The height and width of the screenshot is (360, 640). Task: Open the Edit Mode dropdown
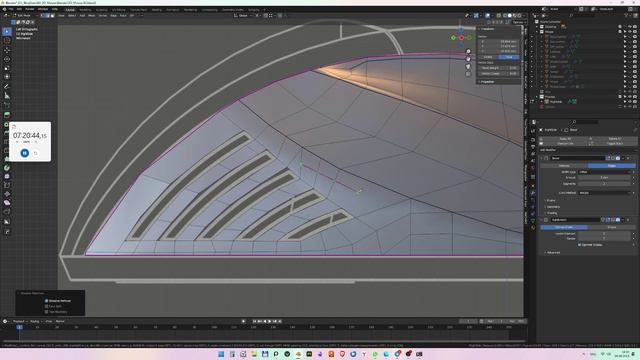click(25, 16)
